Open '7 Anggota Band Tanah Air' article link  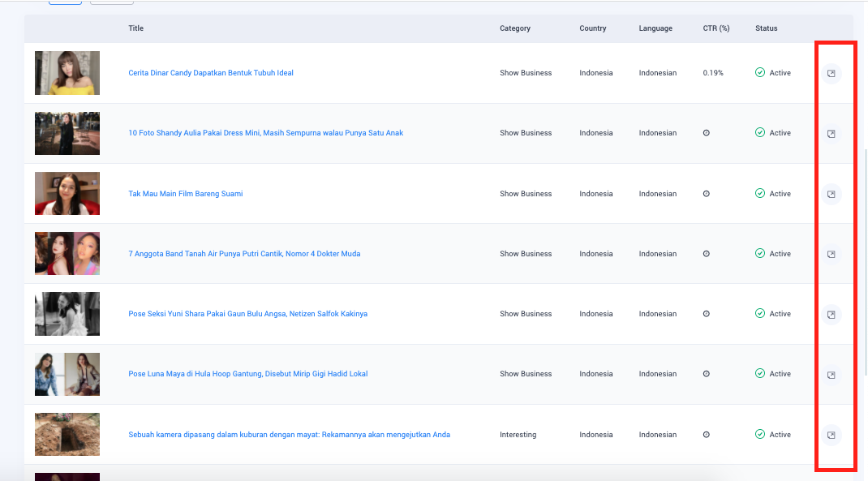tap(244, 254)
